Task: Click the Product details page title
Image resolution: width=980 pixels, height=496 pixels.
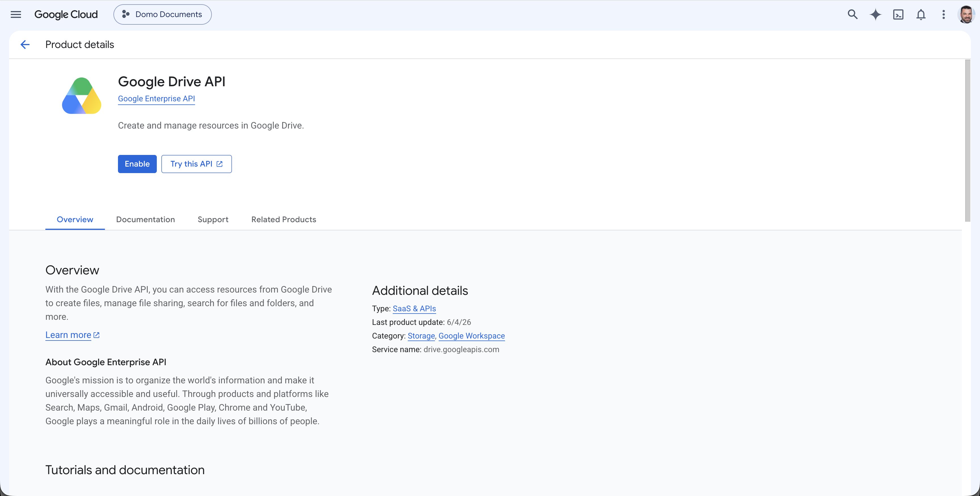Action: (79, 45)
